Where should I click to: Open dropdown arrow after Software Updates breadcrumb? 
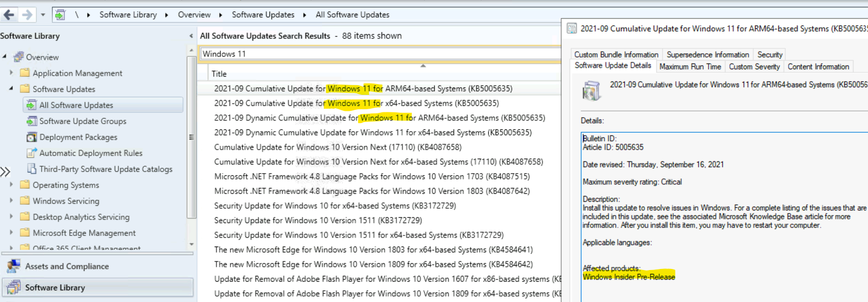click(305, 15)
